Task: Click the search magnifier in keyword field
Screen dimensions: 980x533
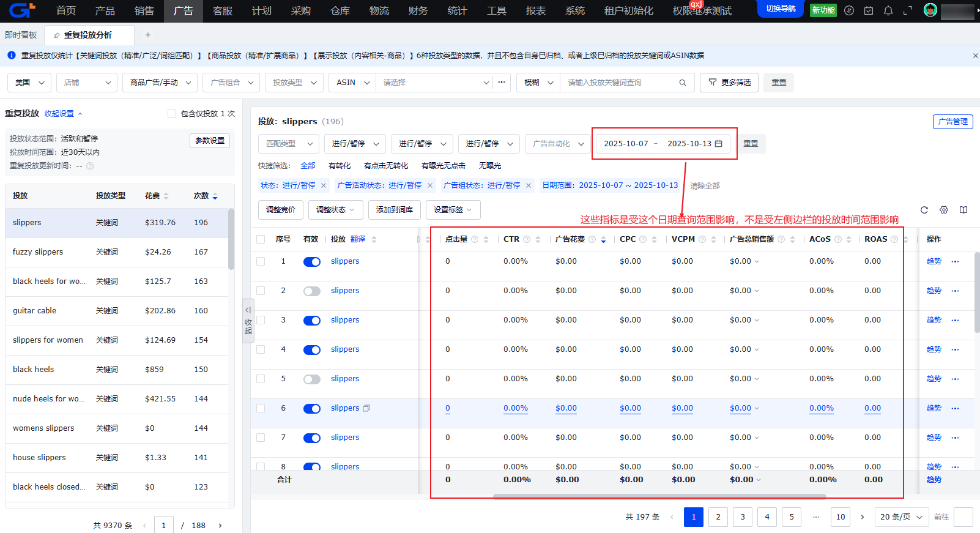Action: coord(683,83)
